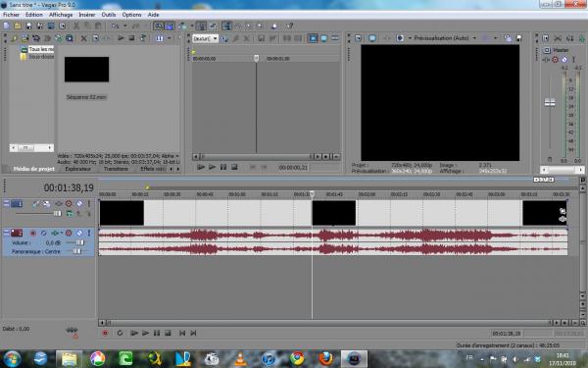Play the clip in the trimmer window
Viewport: 588px width, 368px height.
[212, 167]
